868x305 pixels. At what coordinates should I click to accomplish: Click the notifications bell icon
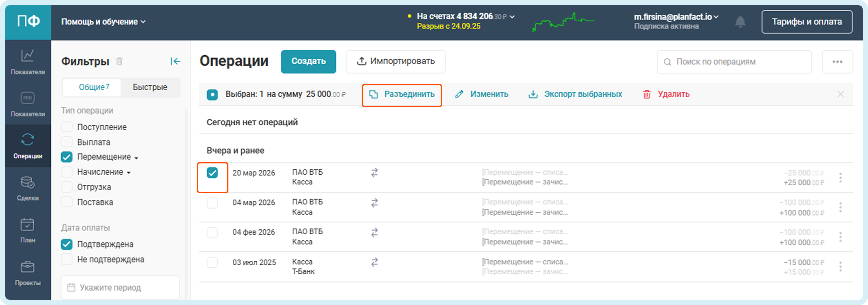tap(740, 22)
